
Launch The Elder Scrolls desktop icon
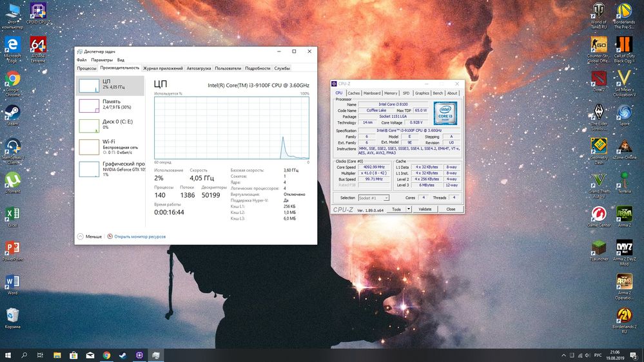click(598, 117)
